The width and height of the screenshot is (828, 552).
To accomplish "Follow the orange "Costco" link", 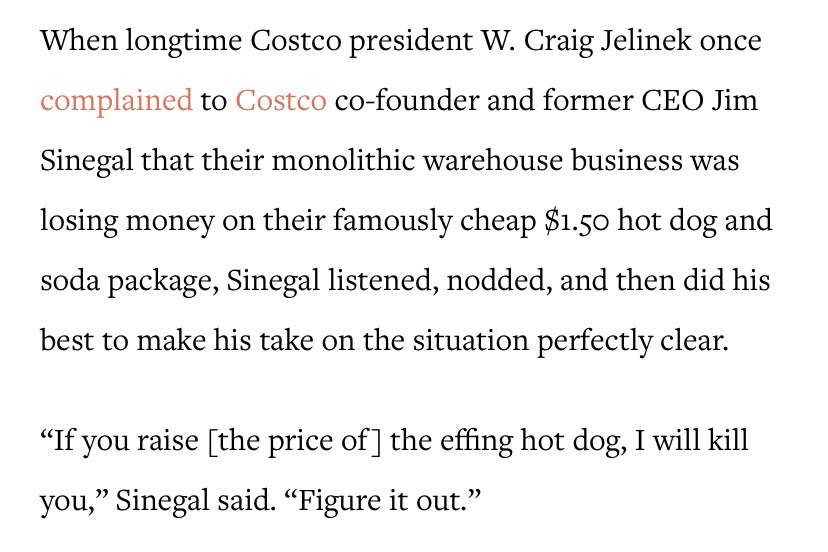I will (280, 101).
